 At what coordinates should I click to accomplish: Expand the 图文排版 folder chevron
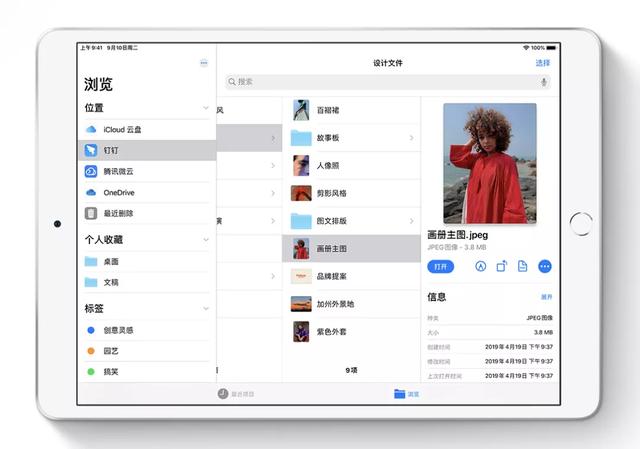point(411,221)
